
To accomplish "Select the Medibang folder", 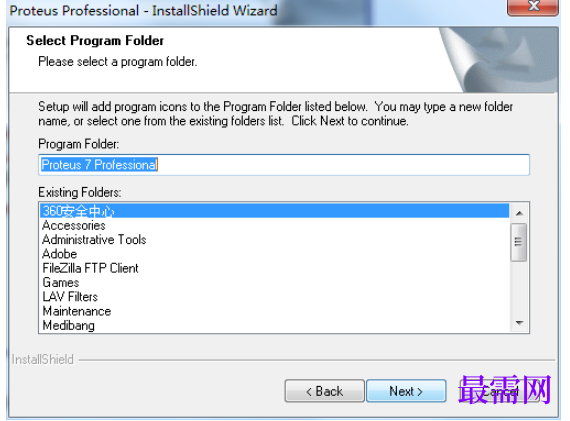I will click(274, 325).
